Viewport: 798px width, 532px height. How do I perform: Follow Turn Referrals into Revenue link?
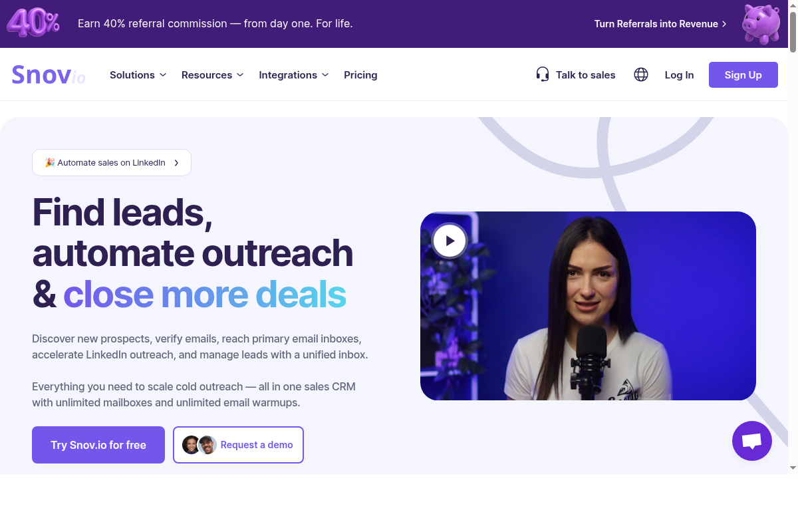tap(660, 24)
